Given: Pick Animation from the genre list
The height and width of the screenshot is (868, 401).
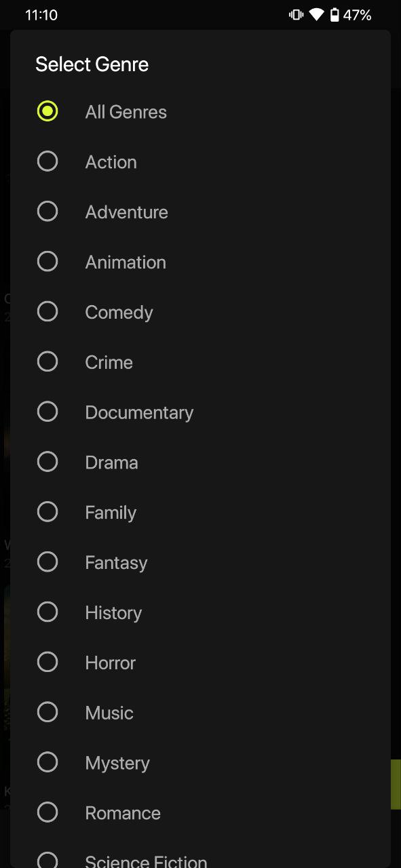Looking at the screenshot, I should (47, 261).
